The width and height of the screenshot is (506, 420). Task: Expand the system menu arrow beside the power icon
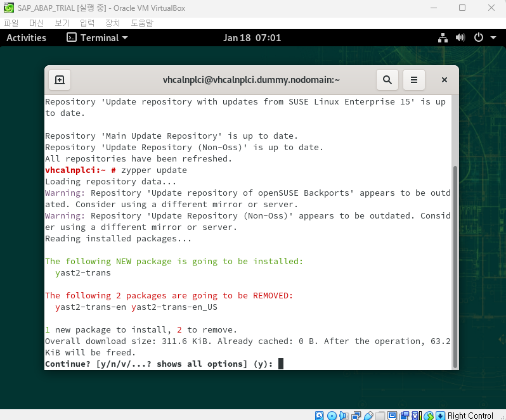pos(493,38)
